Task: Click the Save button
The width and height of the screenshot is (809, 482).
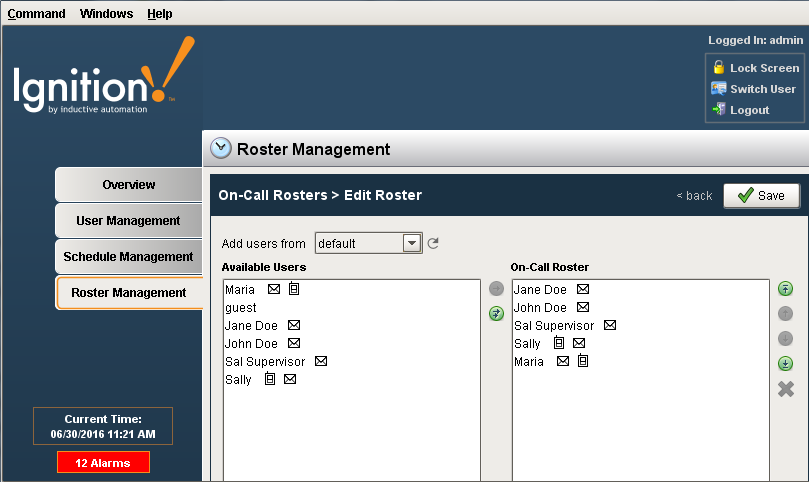Action: 762,196
